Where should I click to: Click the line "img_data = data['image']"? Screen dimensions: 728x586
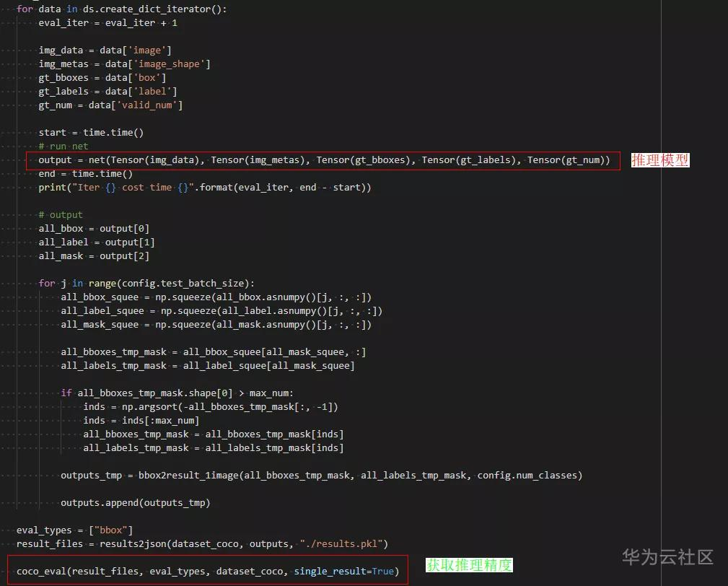pyautogui.click(x=105, y=50)
